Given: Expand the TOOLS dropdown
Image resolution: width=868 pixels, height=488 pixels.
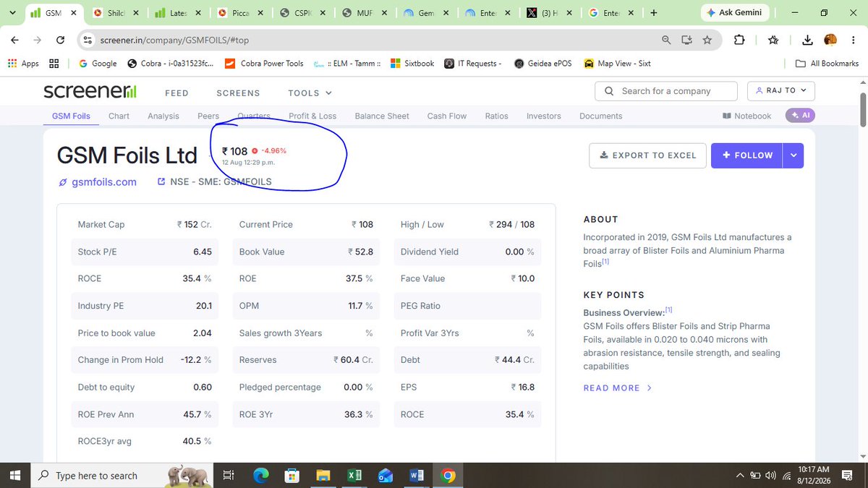Looking at the screenshot, I should (x=310, y=93).
